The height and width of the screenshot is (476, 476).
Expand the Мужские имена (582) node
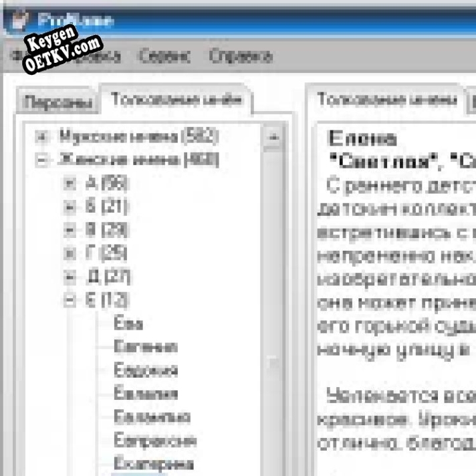[x=41, y=137]
